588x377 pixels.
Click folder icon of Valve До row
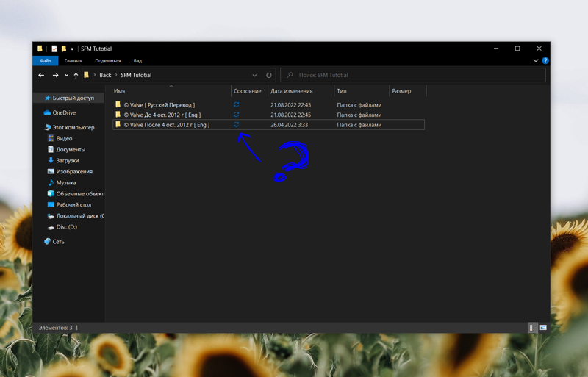(x=118, y=115)
